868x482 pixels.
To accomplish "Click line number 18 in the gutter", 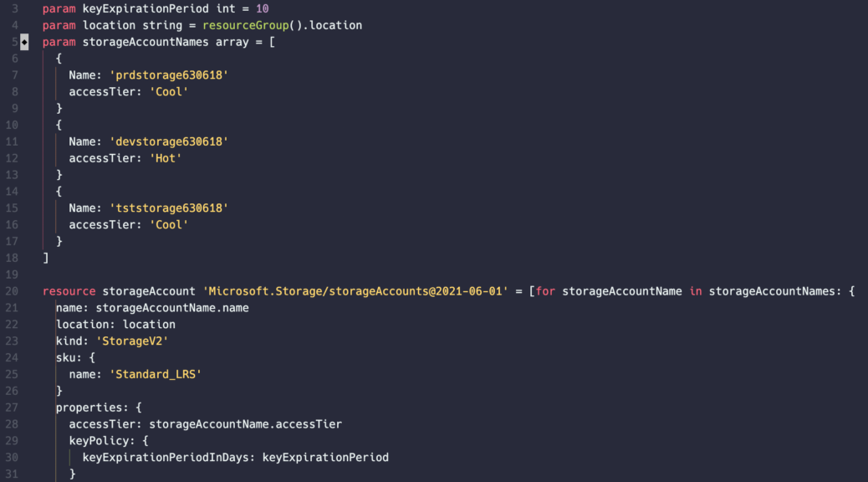I will [x=13, y=259].
